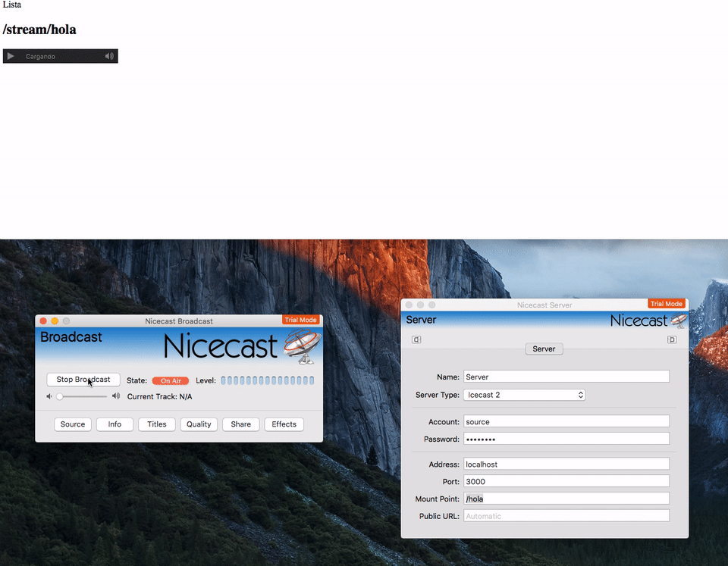The height and width of the screenshot is (566, 728).
Task: Edit the server Name field
Action: click(x=566, y=377)
